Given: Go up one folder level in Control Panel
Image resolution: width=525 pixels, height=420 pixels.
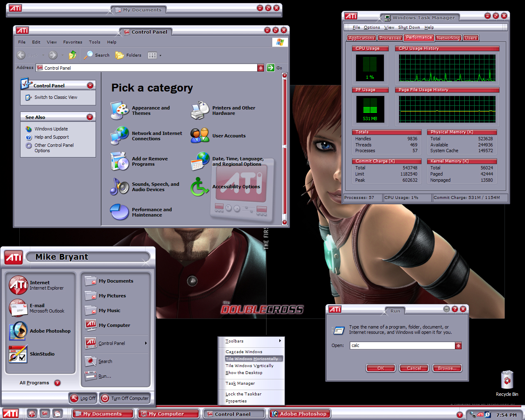Looking at the screenshot, I should point(73,55).
